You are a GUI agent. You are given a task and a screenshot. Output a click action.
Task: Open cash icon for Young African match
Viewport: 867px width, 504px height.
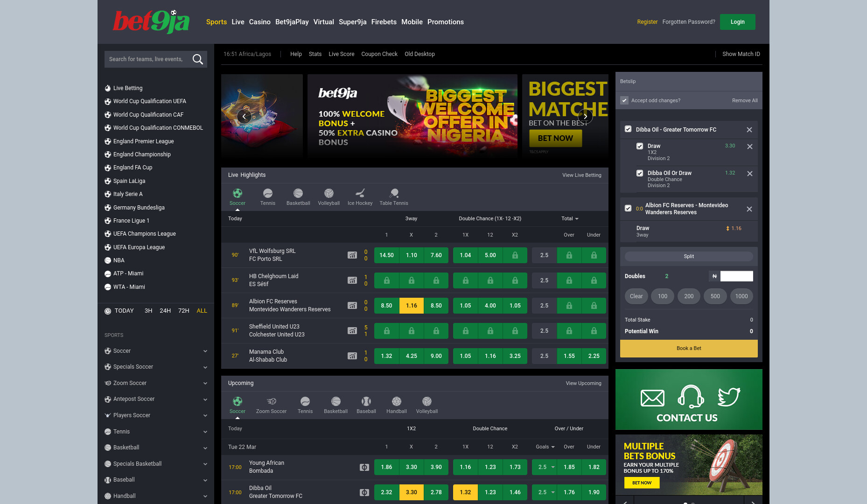pos(364,467)
